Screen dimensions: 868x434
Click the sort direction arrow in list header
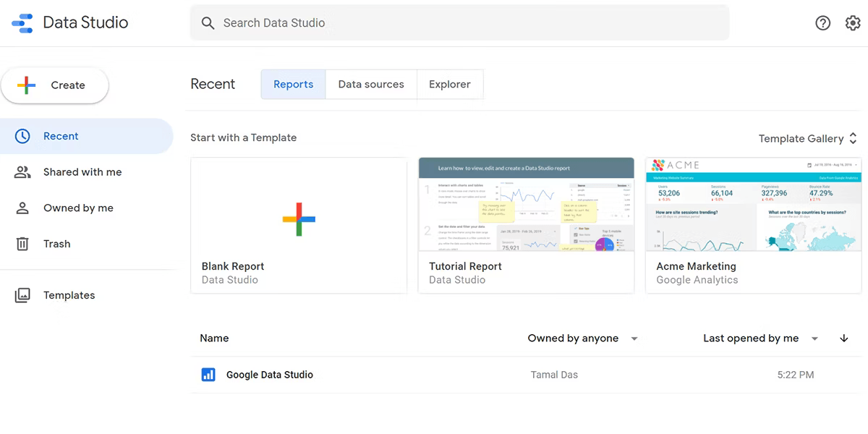(x=844, y=339)
